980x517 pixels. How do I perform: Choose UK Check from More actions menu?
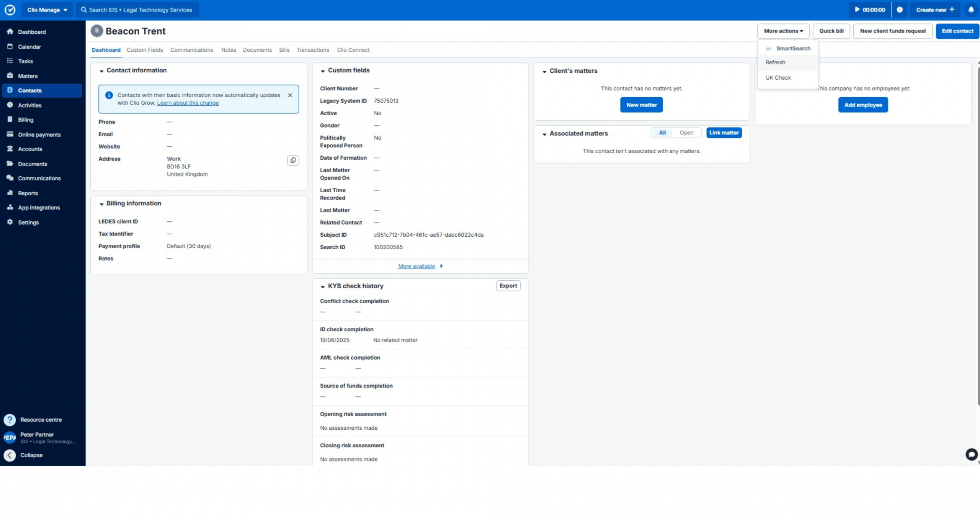[x=778, y=77]
